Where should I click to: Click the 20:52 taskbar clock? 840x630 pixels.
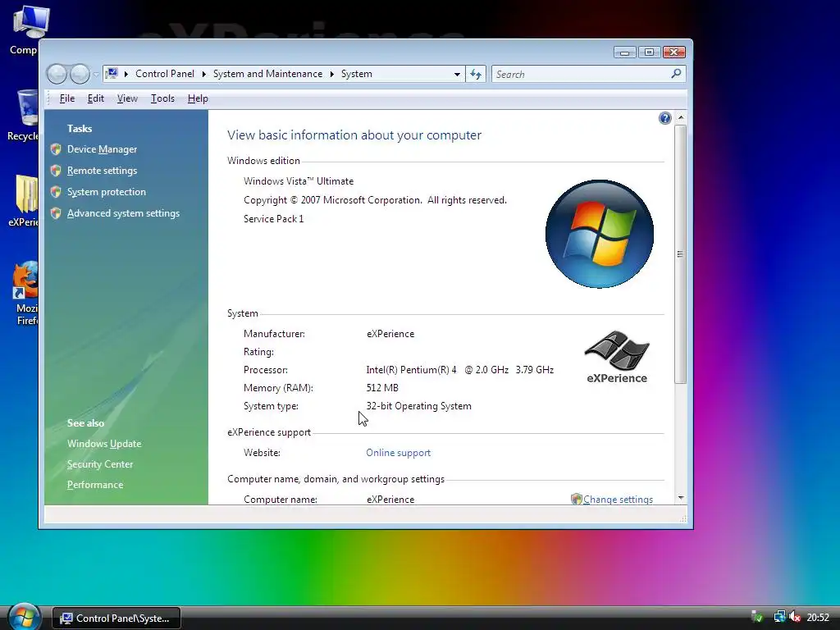coord(818,618)
